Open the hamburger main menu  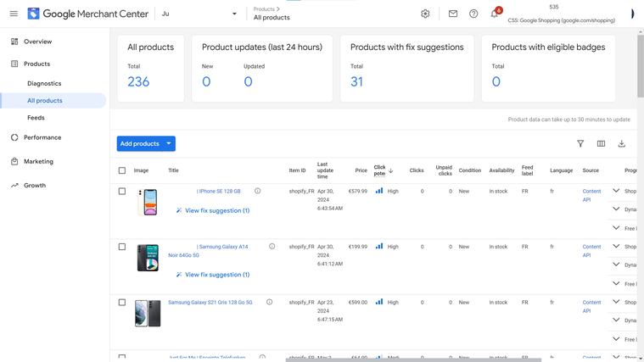coord(14,14)
